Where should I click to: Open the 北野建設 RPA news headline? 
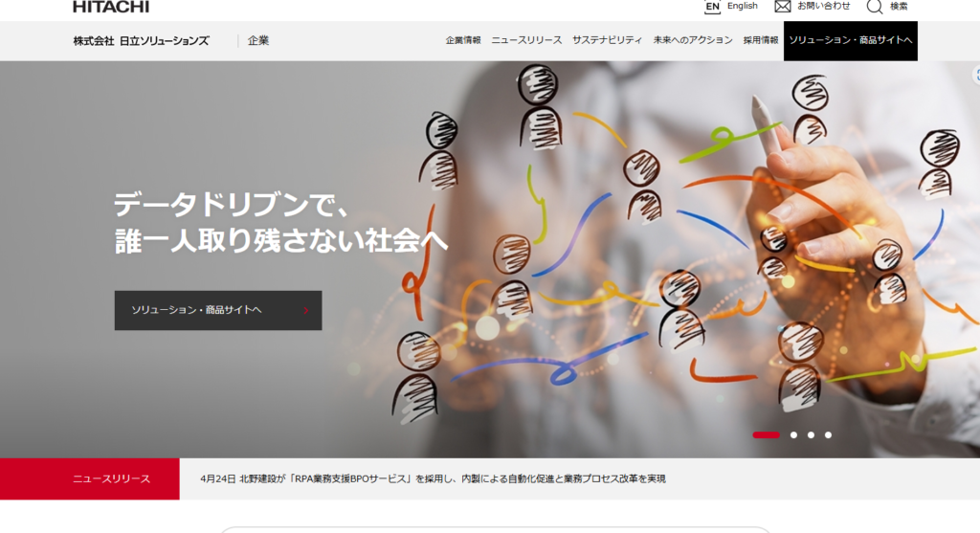tap(433, 478)
